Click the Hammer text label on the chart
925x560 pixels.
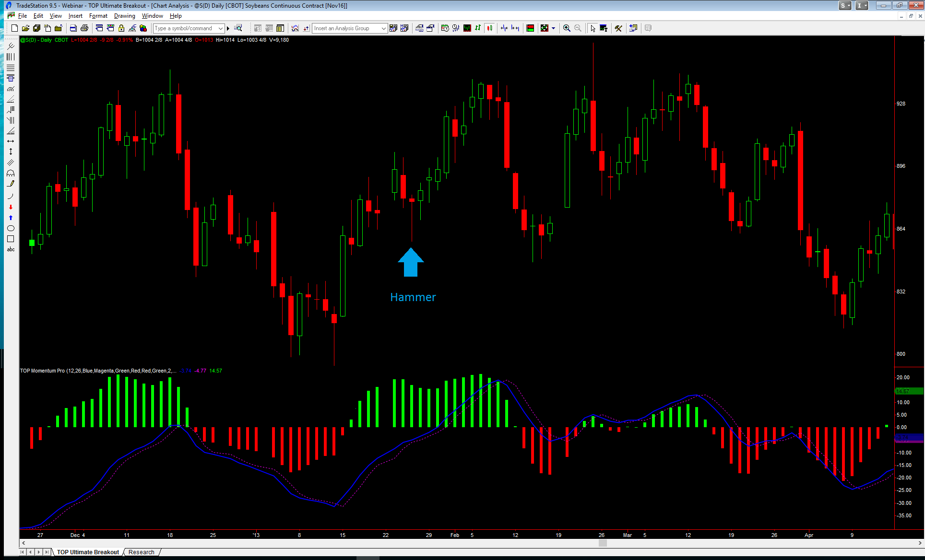[x=413, y=297]
